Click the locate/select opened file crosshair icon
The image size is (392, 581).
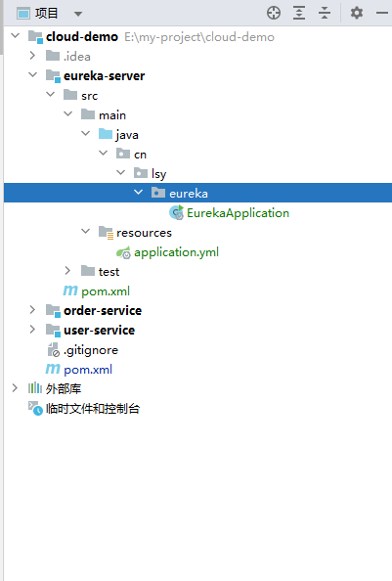pos(274,13)
